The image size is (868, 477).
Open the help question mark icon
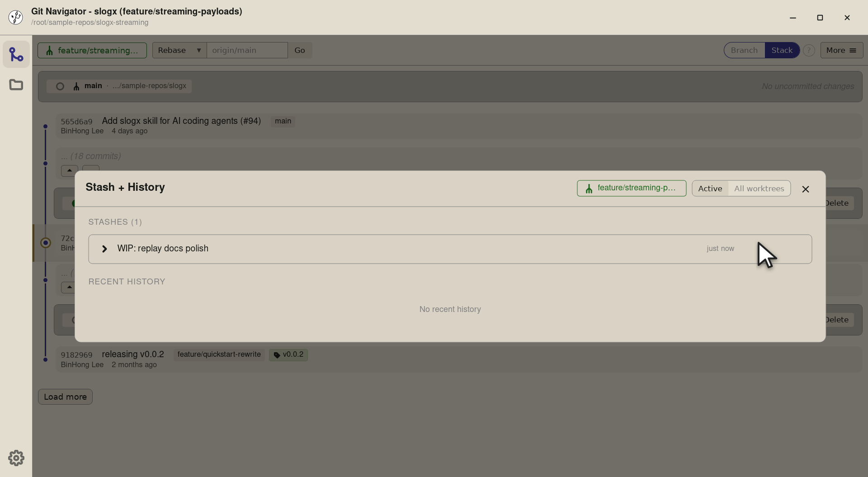[x=809, y=50]
